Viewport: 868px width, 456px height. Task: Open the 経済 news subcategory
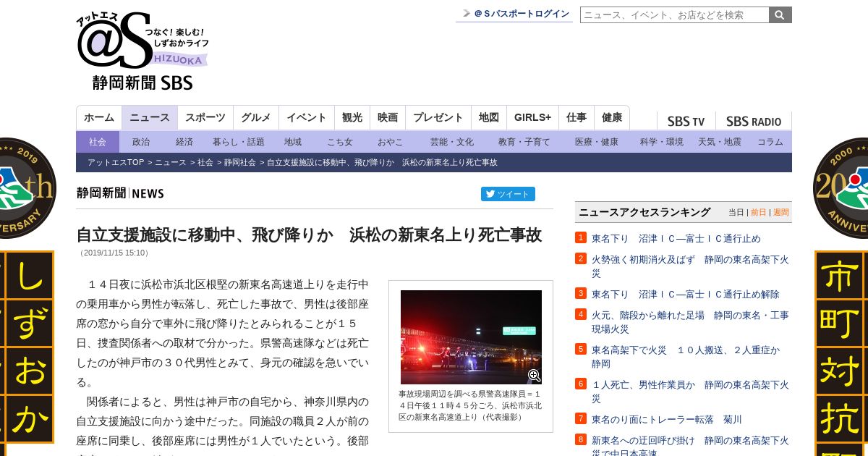pos(184,142)
